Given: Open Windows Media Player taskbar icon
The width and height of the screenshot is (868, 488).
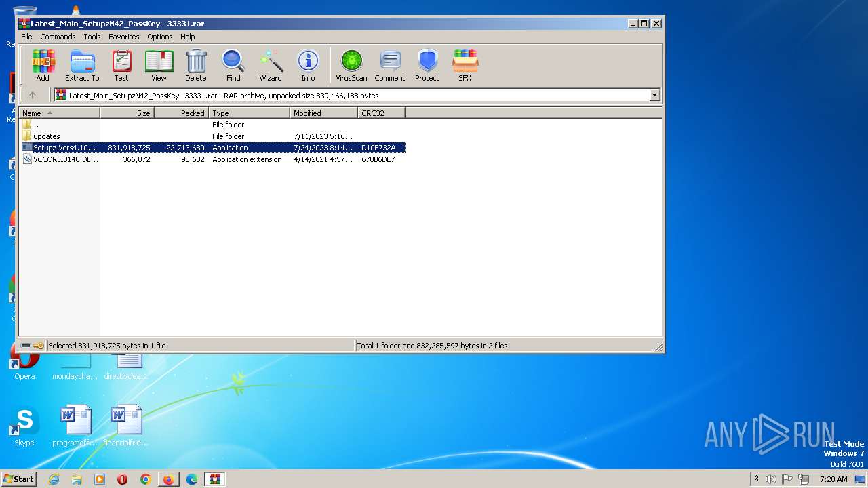Looking at the screenshot, I should click(x=100, y=479).
